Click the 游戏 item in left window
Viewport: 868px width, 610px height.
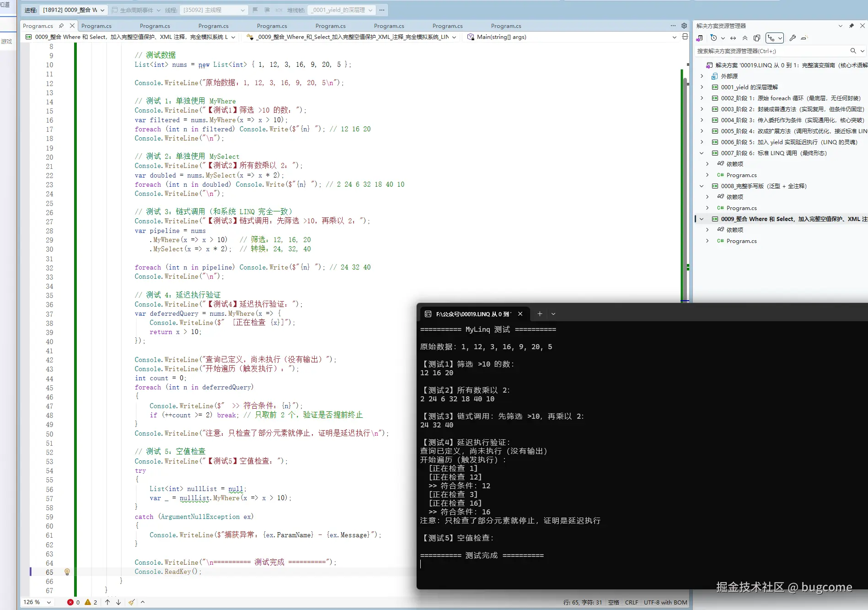(6, 42)
